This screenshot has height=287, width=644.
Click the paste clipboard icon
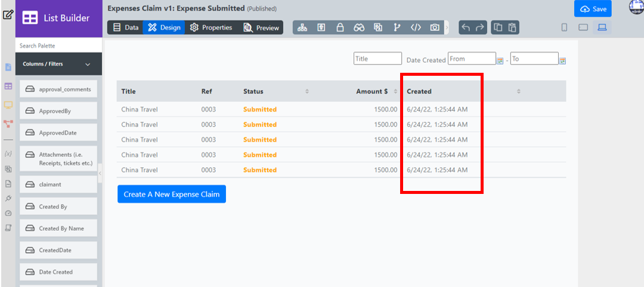[x=512, y=28]
